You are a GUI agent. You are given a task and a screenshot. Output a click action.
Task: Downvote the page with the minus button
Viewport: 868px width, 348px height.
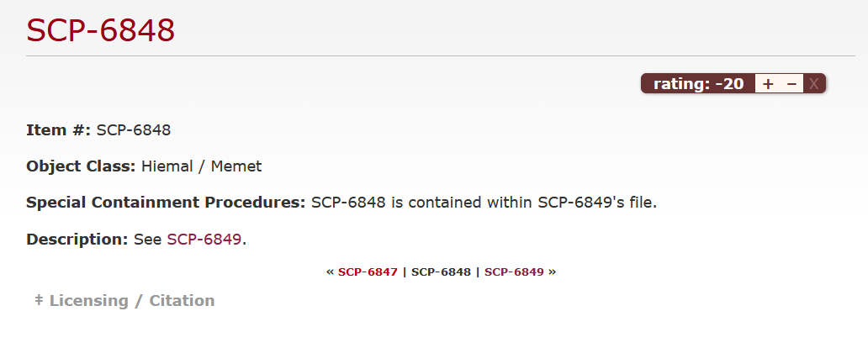(791, 83)
